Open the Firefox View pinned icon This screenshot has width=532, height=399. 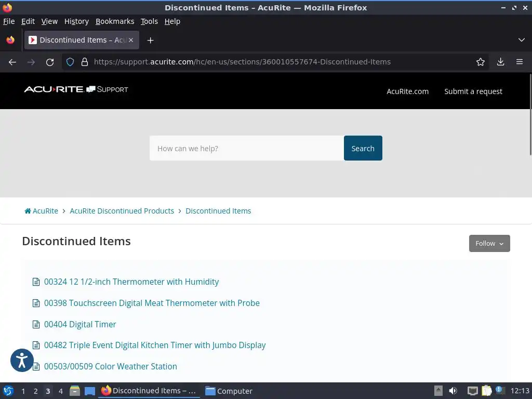pos(10,40)
